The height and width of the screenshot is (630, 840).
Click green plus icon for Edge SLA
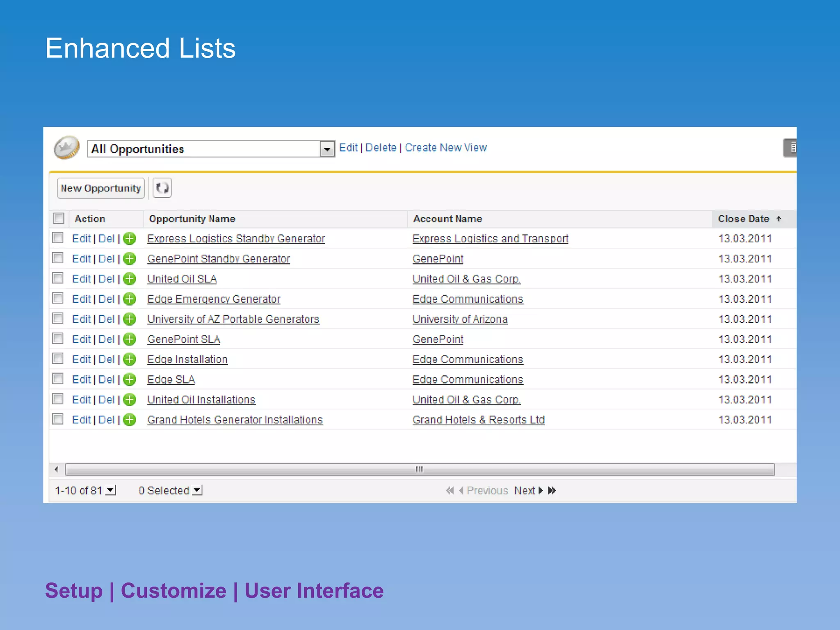(x=130, y=379)
